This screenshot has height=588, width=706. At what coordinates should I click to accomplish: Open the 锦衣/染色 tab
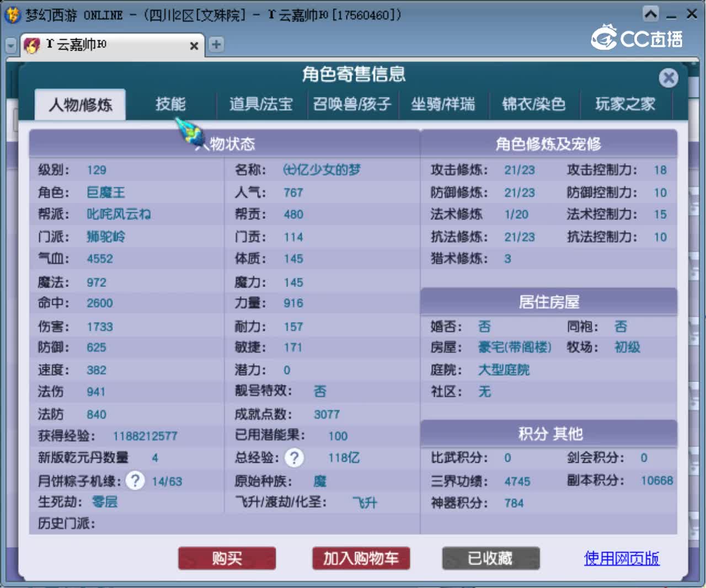tap(534, 104)
